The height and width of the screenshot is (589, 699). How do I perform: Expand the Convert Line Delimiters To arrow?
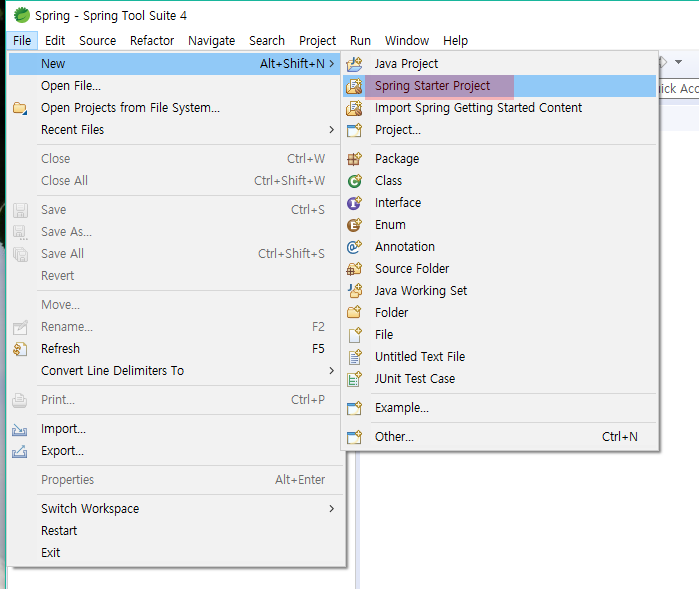click(331, 371)
